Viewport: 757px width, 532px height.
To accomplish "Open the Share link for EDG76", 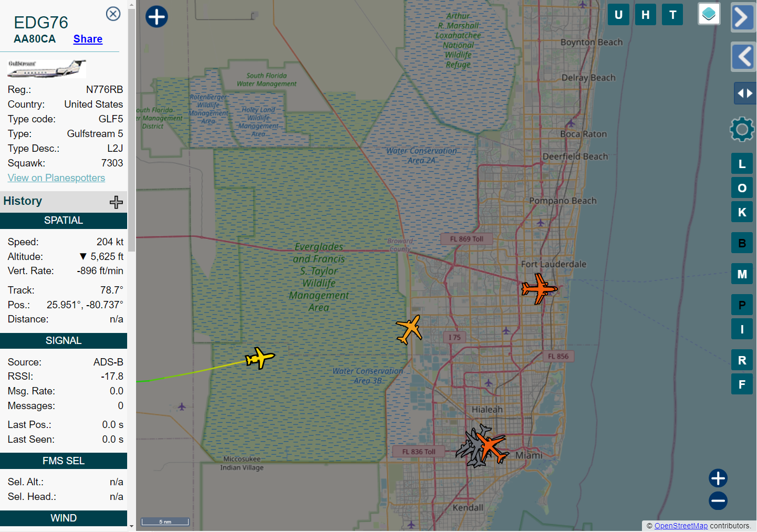I will [88, 39].
